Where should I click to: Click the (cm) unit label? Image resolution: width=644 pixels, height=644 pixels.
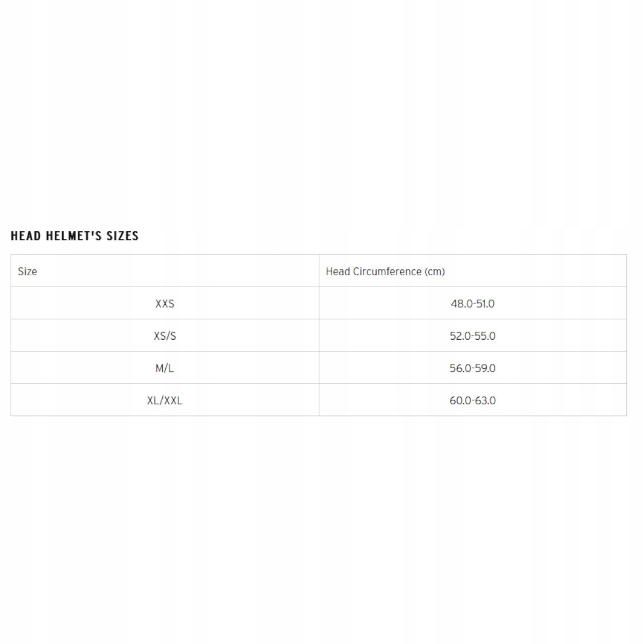coord(435,272)
